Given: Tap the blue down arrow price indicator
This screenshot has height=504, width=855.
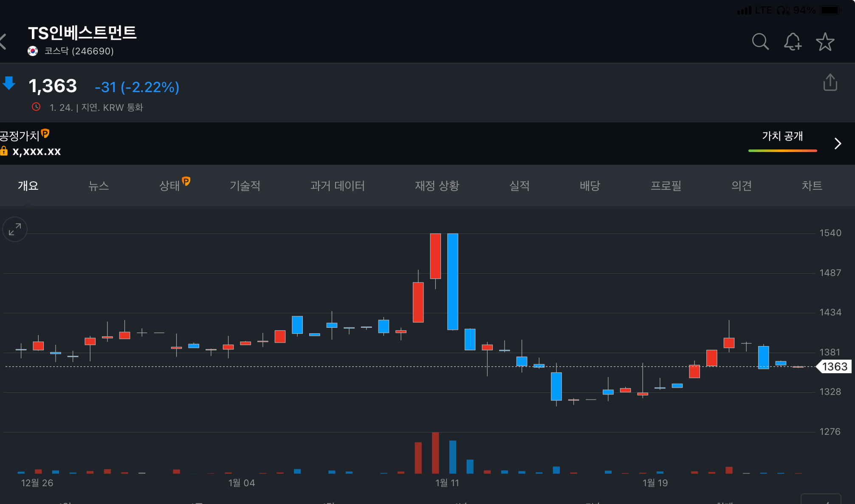Looking at the screenshot, I should [9, 83].
